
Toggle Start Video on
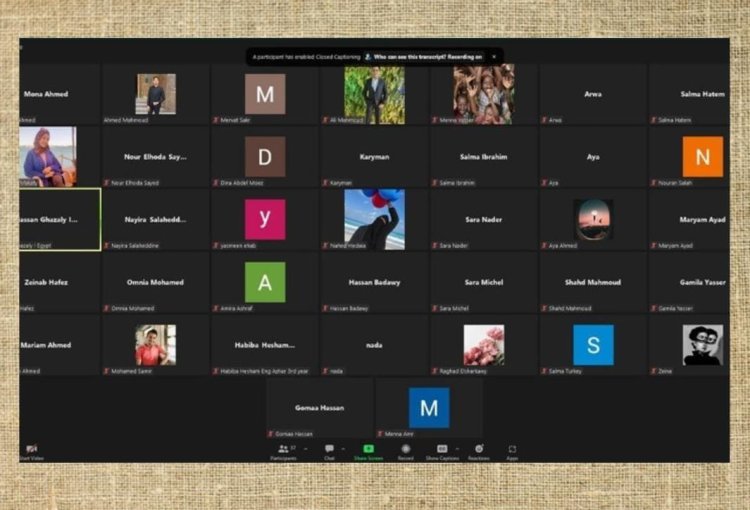pos(32,450)
